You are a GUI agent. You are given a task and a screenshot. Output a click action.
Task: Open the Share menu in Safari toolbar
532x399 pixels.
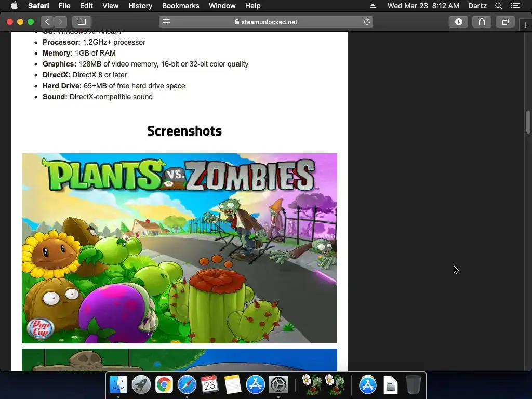tap(482, 22)
